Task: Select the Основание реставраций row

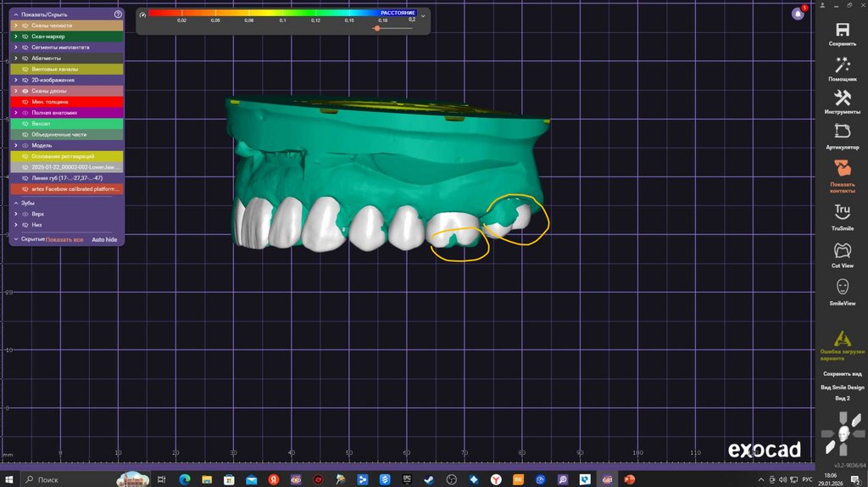Action: 66,156
